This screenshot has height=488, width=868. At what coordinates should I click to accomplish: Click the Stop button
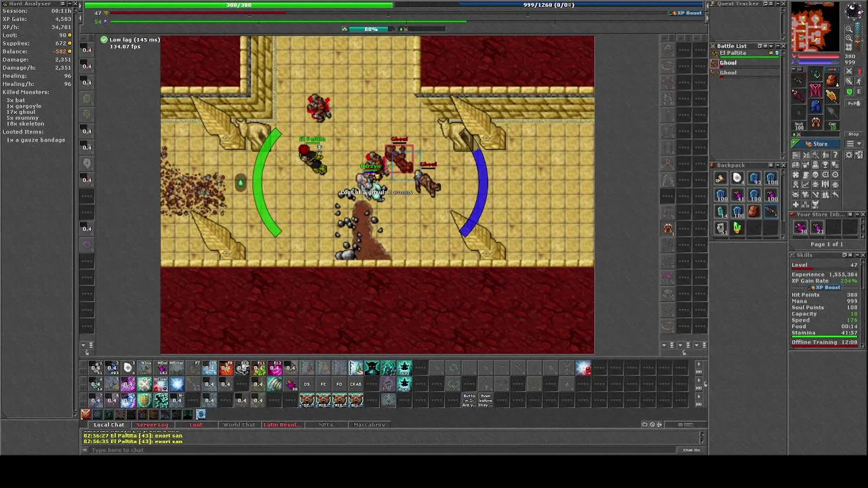pos(853,134)
